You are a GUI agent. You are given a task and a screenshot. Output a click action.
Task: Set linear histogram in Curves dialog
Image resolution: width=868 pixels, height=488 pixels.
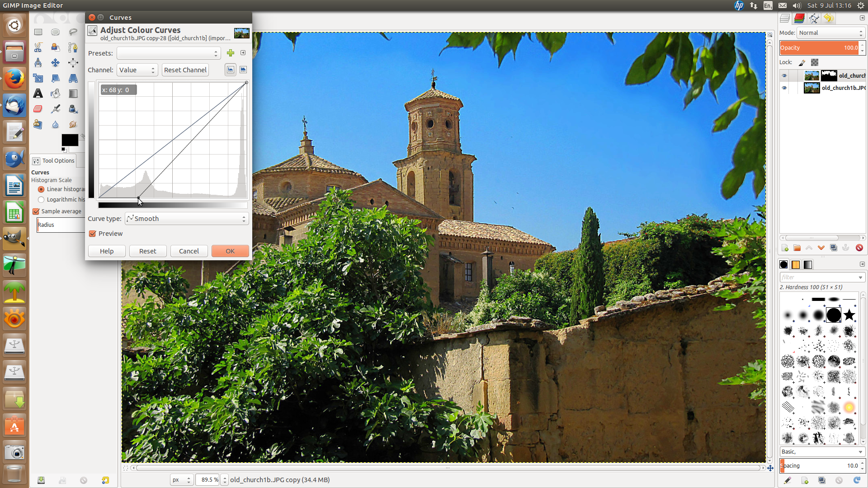pos(231,70)
